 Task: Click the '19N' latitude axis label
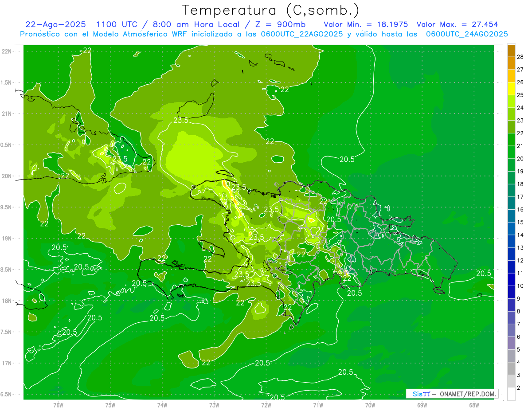(7, 239)
